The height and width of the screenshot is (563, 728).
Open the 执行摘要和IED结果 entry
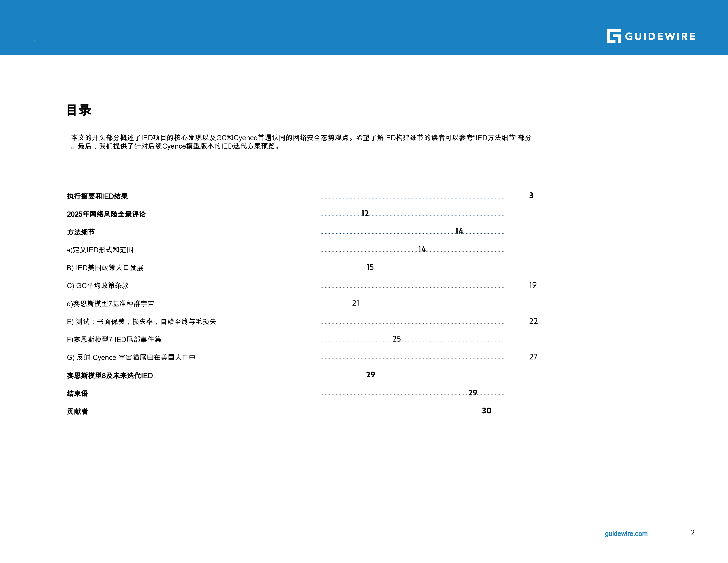pyautogui.click(x=97, y=196)
